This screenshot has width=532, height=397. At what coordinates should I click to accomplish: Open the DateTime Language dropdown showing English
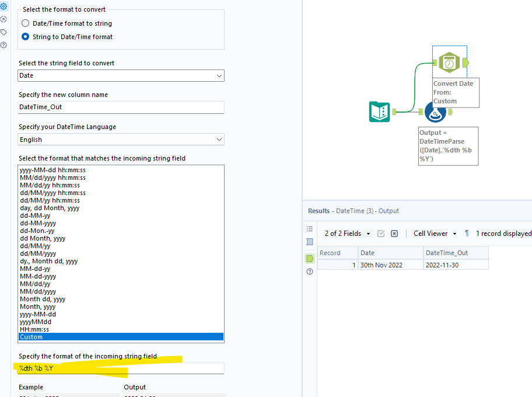pos(121,139)
